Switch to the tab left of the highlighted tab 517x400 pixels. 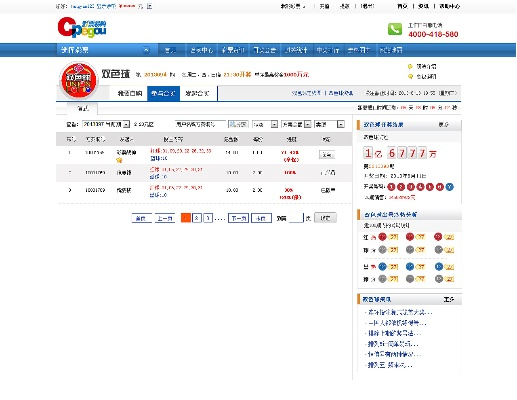pyautogui.click(x=130, y=93)
